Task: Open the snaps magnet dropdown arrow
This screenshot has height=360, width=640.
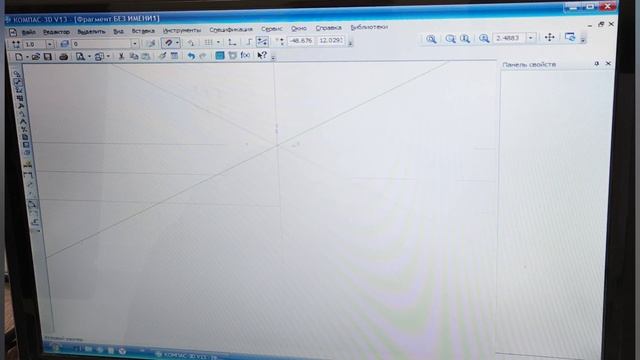Action: 177,42
